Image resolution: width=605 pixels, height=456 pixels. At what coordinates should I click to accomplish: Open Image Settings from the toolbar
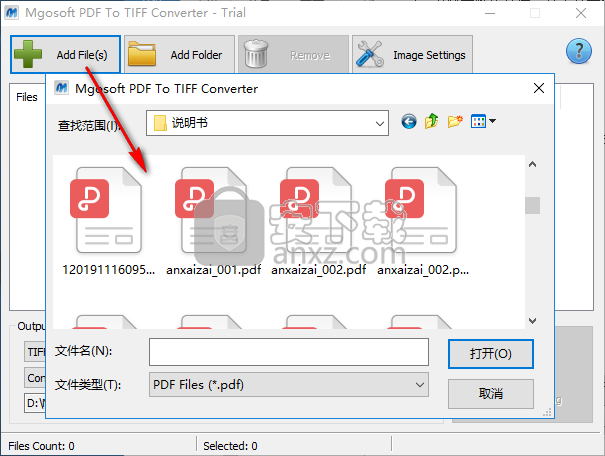[x=412, y=54]
